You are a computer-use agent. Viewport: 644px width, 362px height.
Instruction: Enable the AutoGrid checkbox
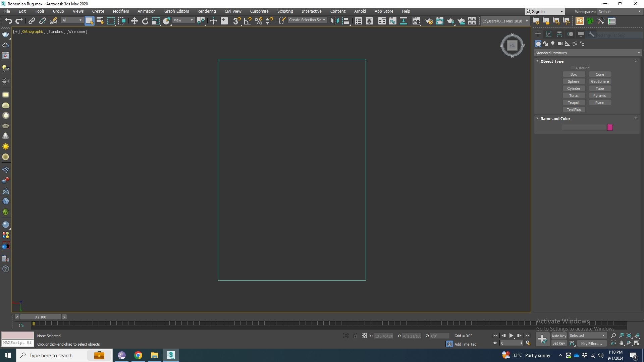[573, 68]
